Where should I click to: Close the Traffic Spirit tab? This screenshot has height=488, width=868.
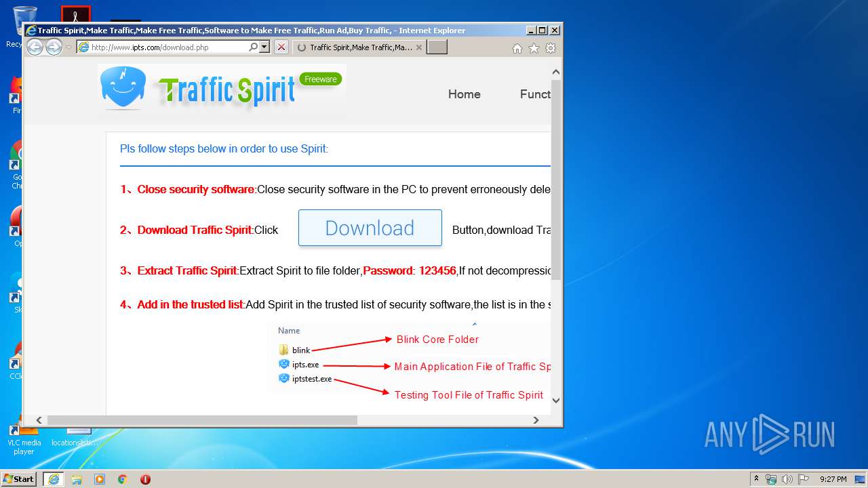418,47
